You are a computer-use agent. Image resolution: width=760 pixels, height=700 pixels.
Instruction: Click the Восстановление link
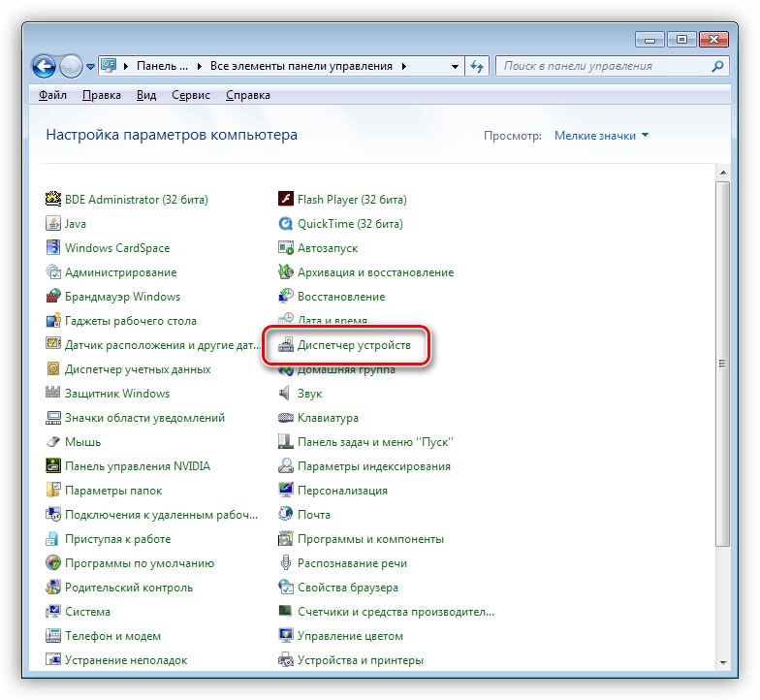point(341,297)
